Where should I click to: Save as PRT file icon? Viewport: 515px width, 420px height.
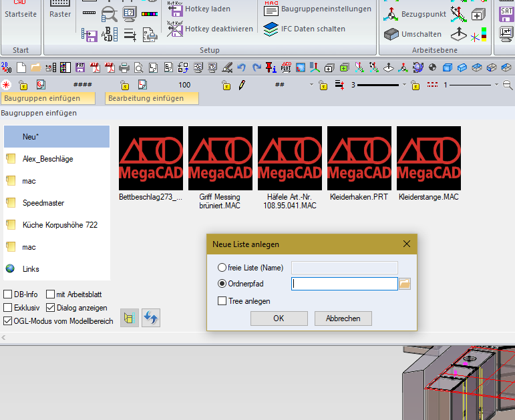point(80,67)
